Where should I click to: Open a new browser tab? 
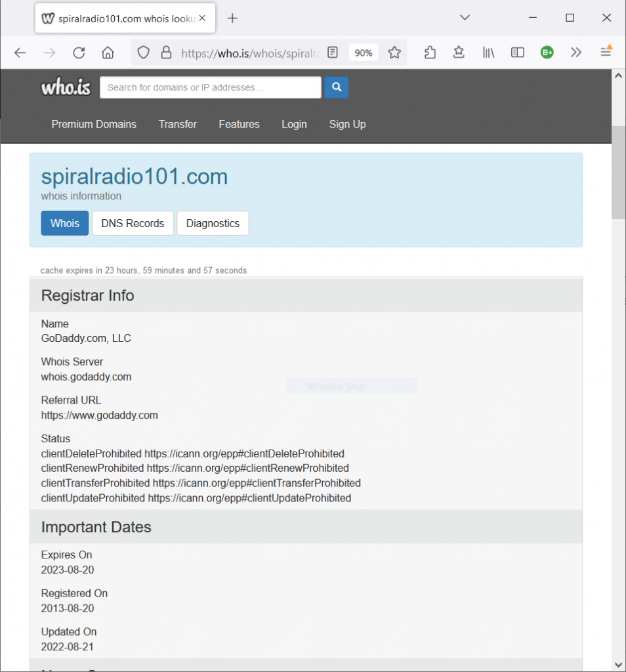click(x=232, y=18)
